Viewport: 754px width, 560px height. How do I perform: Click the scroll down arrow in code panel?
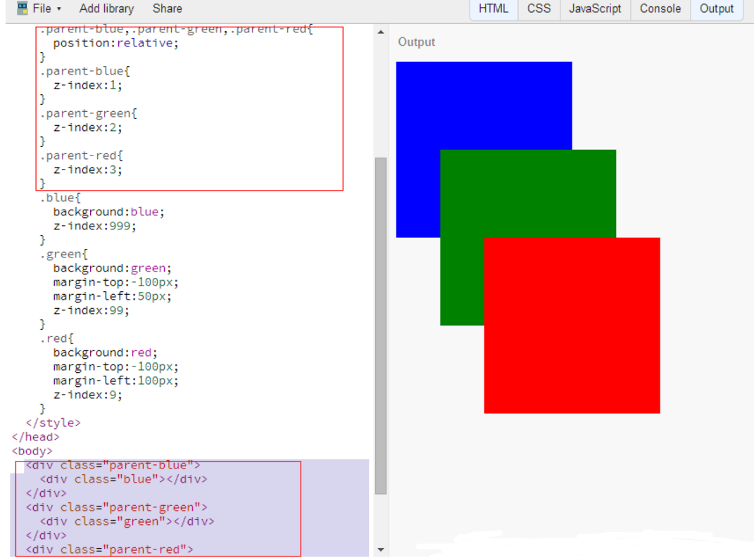[x=381, y=549]
